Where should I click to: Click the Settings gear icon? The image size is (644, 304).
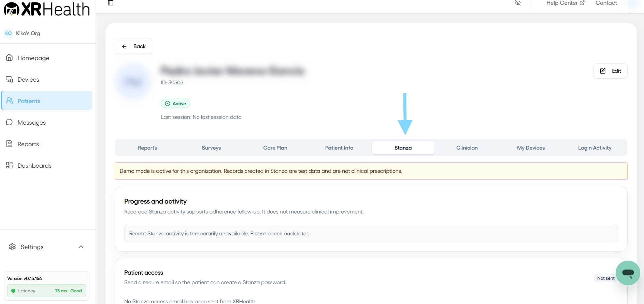(x=13, y=247)
